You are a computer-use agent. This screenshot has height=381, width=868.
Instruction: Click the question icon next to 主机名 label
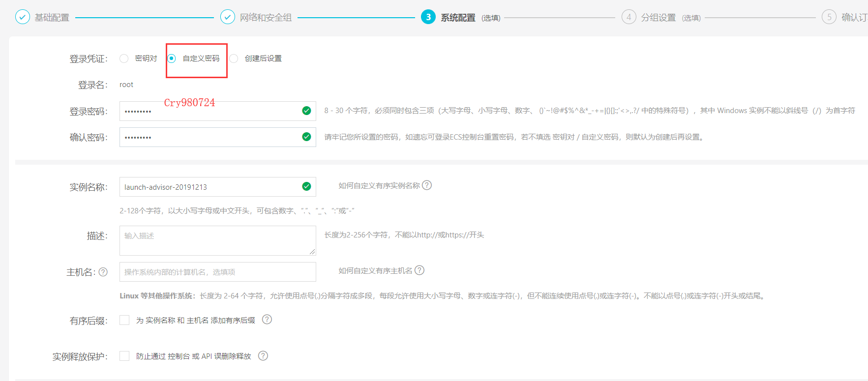tap(103, 272)
